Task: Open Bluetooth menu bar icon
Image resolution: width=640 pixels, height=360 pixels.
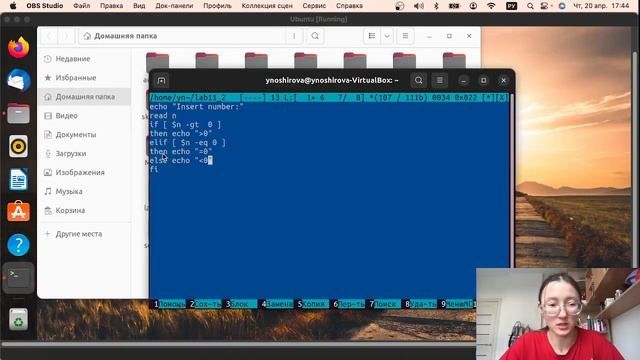Action: point(436,6)
